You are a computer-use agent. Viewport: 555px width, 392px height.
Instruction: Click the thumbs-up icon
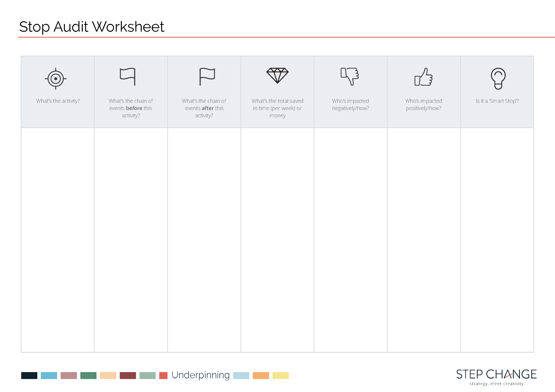(x=423, y=77)
